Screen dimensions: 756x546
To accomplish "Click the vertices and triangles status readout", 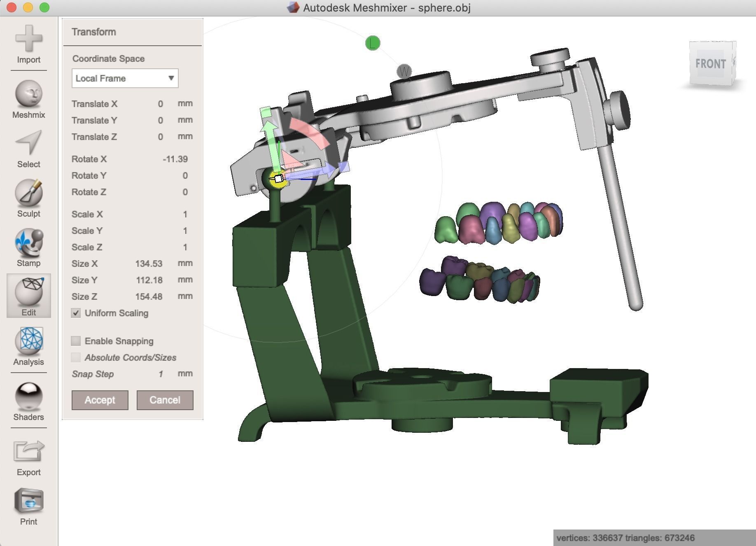I will pos(625,538).
